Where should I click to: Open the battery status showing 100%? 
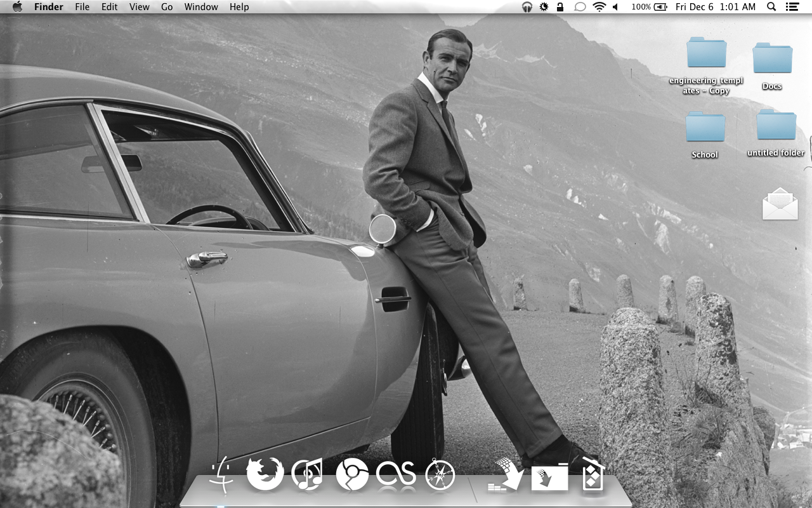[x=649, y=7]
